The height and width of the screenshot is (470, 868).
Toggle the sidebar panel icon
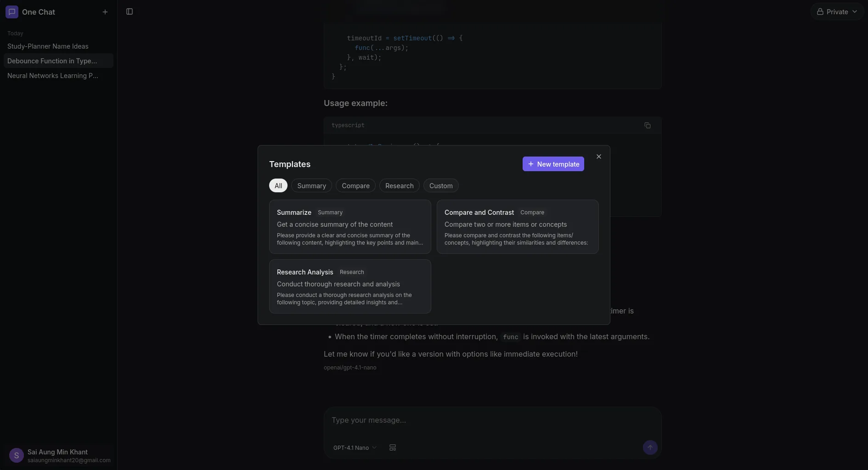[130, 11]
